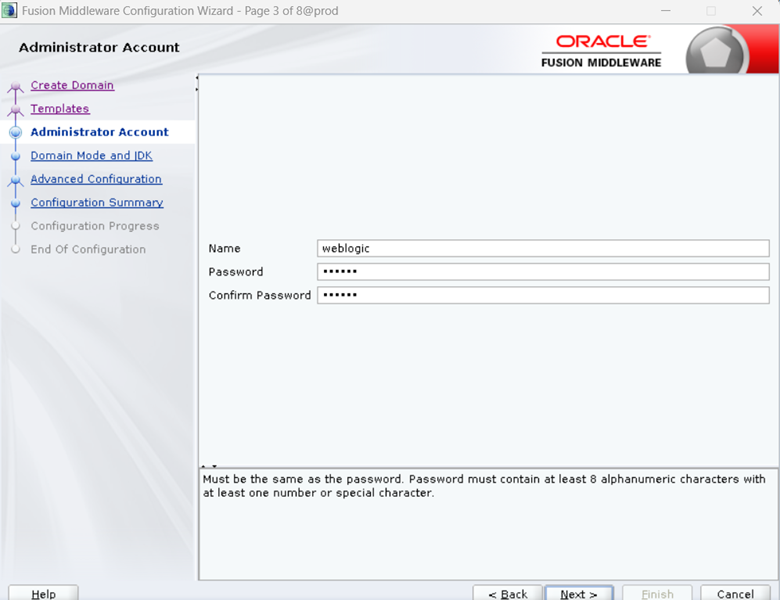Click the Confirm Password label

(x=260, y=295)
